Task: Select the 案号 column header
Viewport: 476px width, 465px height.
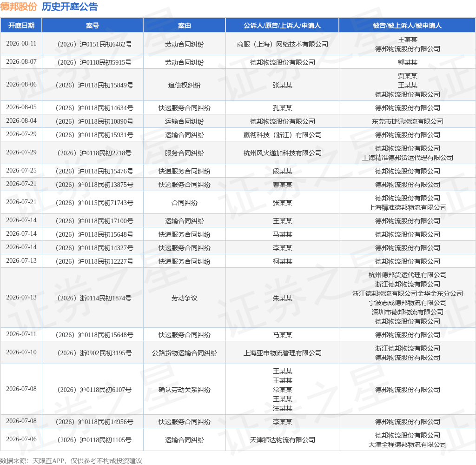Action: pos(93,26)
